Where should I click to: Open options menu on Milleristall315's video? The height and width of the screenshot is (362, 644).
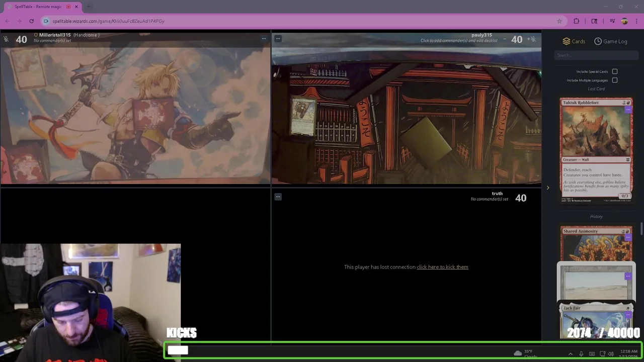[x=264, y=38]
